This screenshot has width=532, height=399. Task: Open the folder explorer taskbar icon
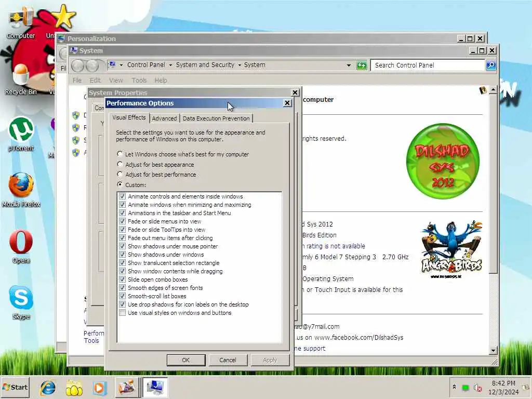coord(74,388)
